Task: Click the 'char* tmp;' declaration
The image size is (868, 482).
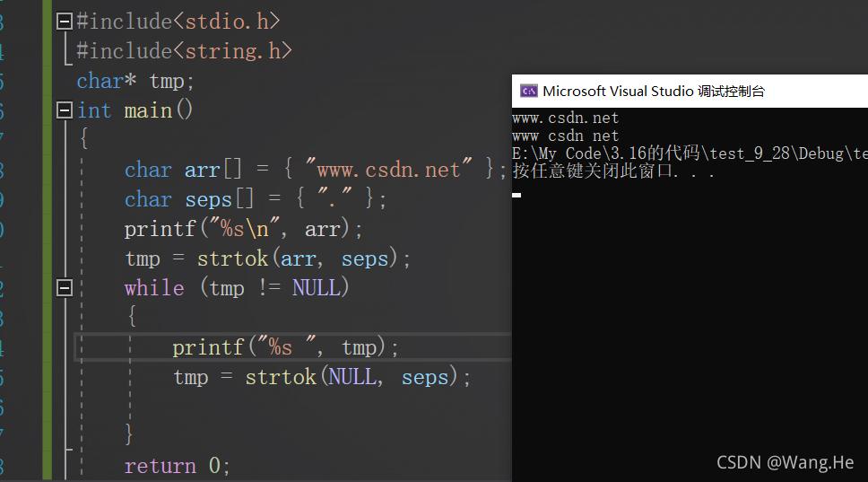Action: (x=135, y=82)
